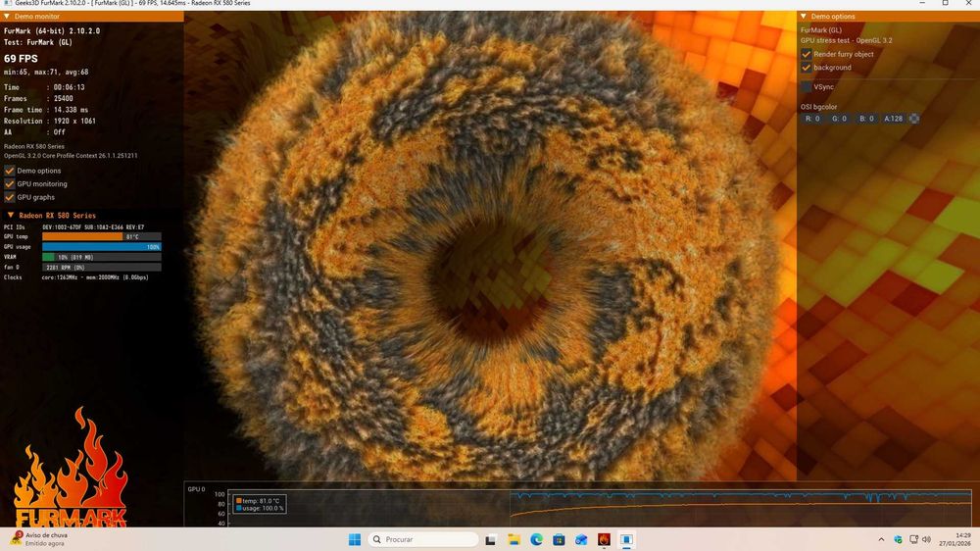Click the blue GPU usage bar
The image size is (980, 551).
[102, 246]
